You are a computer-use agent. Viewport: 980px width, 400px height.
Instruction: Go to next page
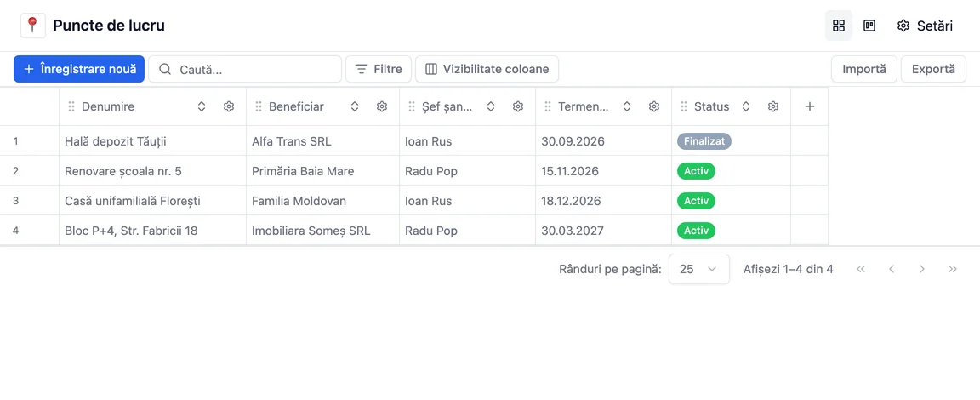point(922,270)
